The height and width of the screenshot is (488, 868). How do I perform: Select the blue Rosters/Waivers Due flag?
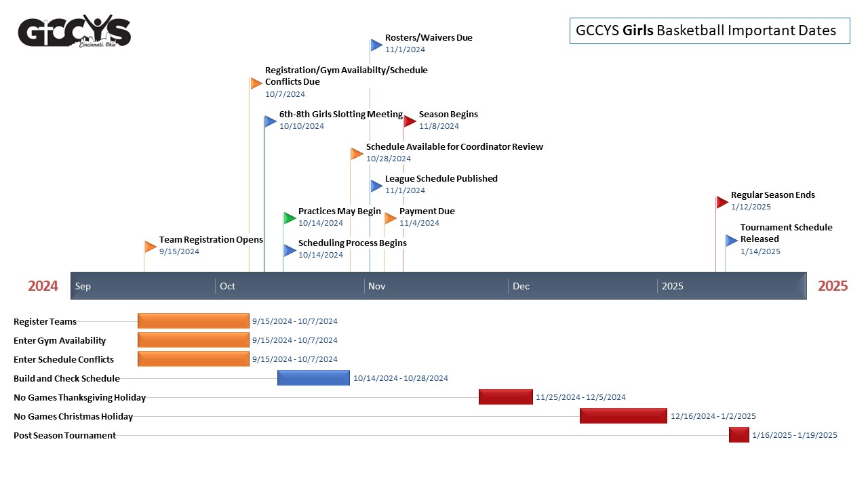click(376, 45)
